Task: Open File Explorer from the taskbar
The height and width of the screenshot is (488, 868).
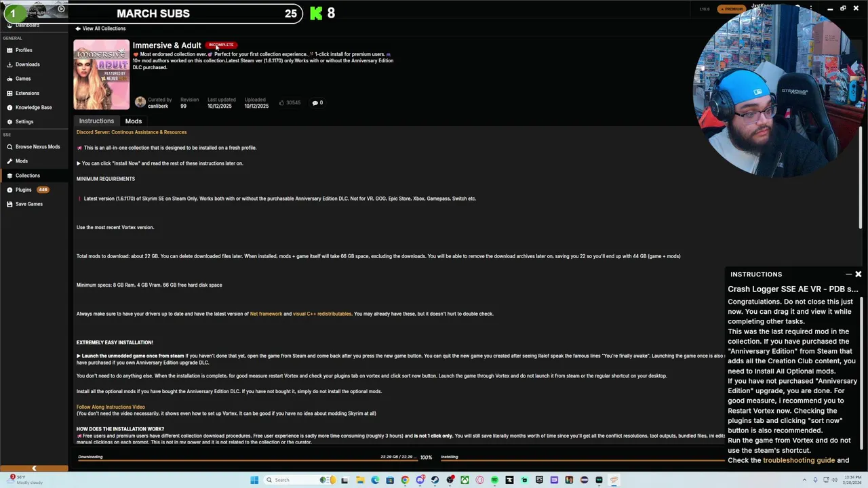Action: click(x=360, y=480)
